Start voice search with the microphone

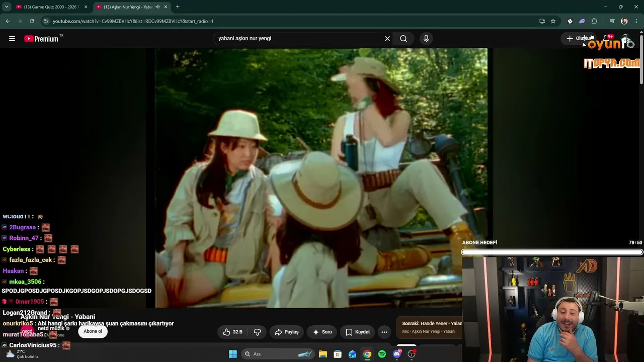tap(426, 39)
